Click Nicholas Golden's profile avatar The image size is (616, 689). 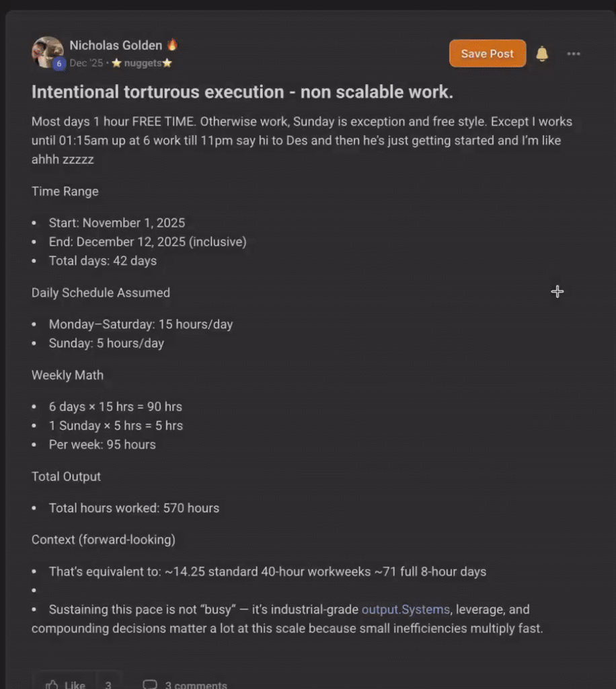47,52
